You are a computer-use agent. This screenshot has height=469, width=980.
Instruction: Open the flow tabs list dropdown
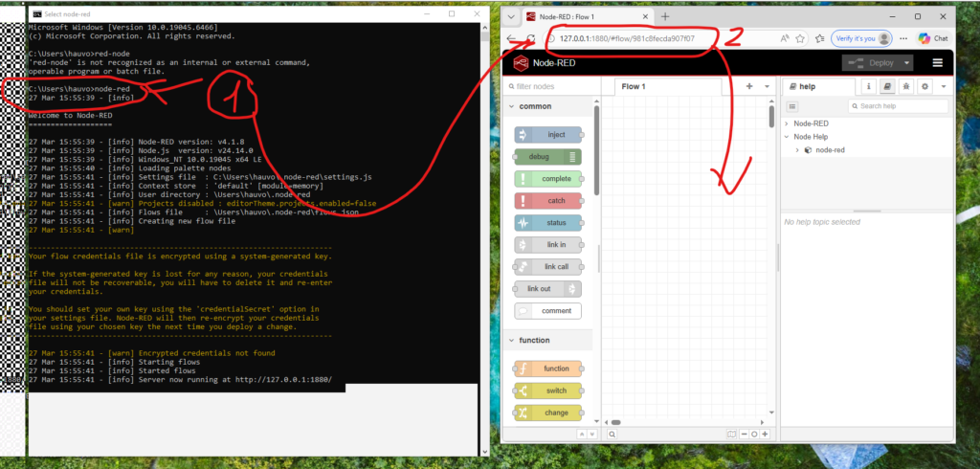(767, 86)
